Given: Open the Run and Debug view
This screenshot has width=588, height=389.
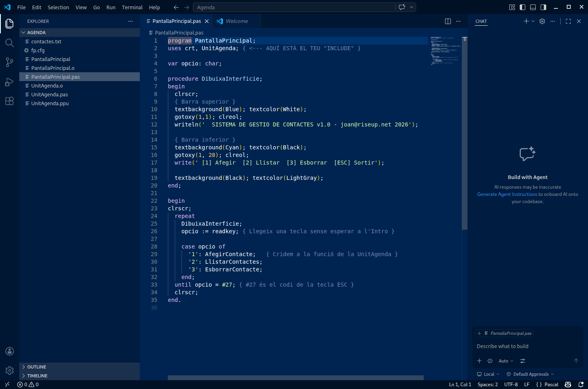Looking at the screenshot, I should (x=9, y=81).
